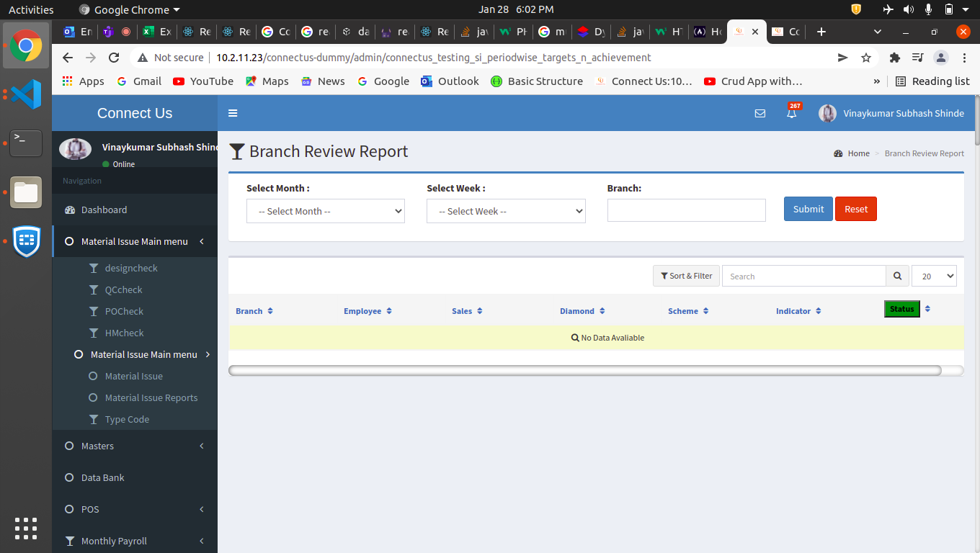This screenshot has height=553, width=980.
Task: Click the Home breadcrumb dashboard icon
Action: (x=838, y=153)
